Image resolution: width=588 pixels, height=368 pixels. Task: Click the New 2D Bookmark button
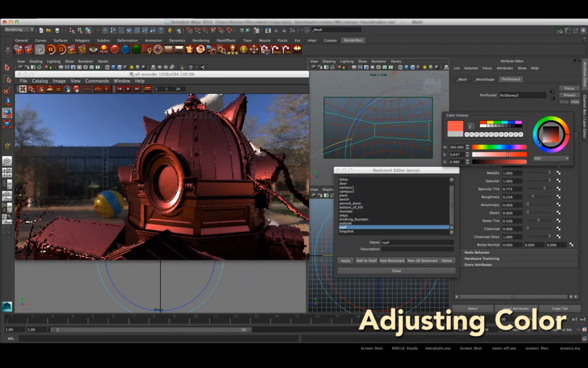coord(423,260)
